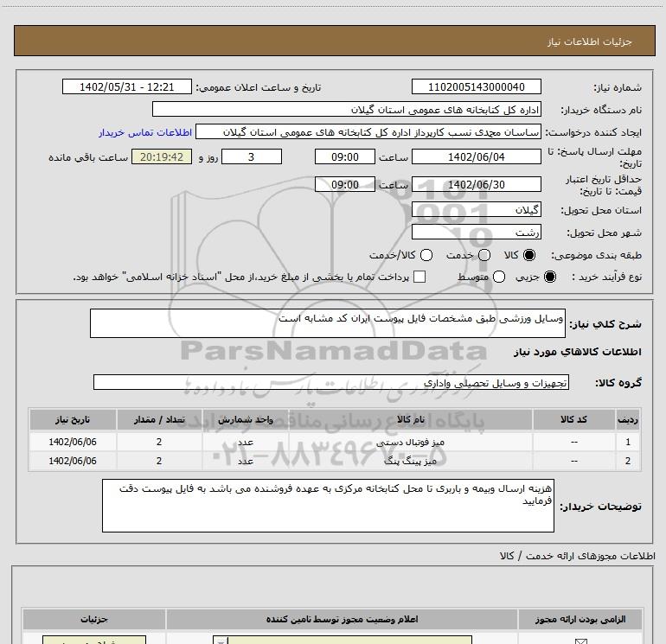Click the نام کالا column header
This screenshot has height=644, width=666.
pos(410,420)
